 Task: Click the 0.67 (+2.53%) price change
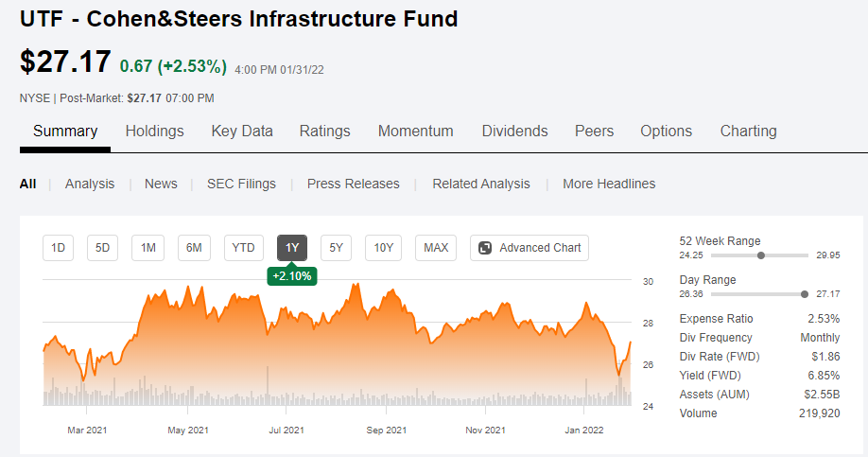[173, 66]
